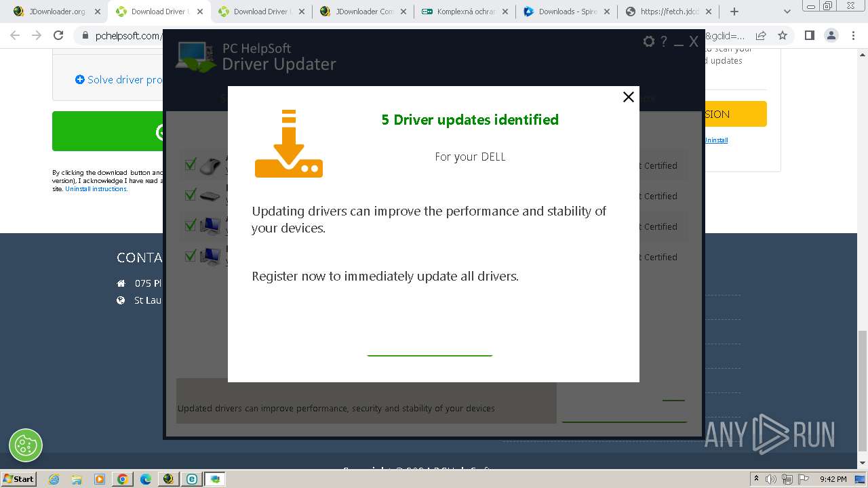Click the disk drive device icon

[x=210, y=197]
